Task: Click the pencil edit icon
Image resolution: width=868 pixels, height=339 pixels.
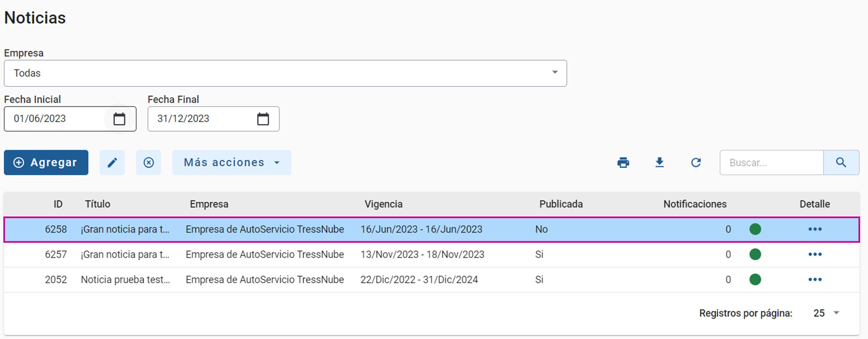Action: tap(112, 163)
